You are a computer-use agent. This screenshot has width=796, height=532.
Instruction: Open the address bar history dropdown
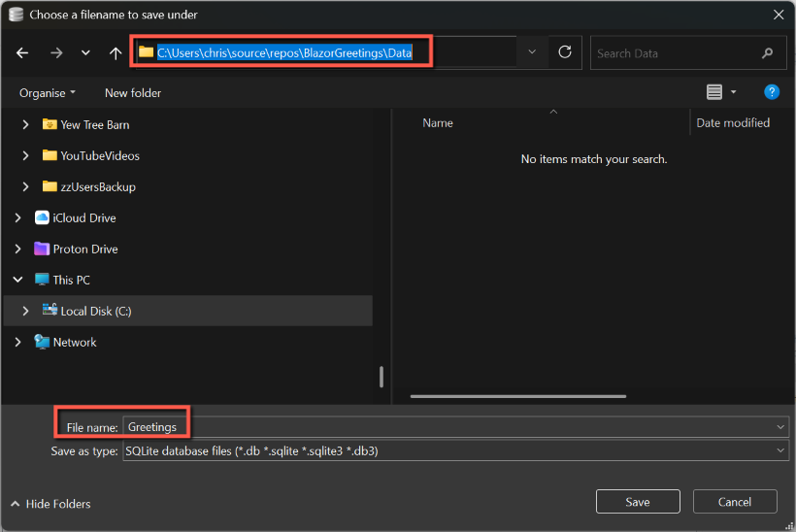[x=531, y=52]
